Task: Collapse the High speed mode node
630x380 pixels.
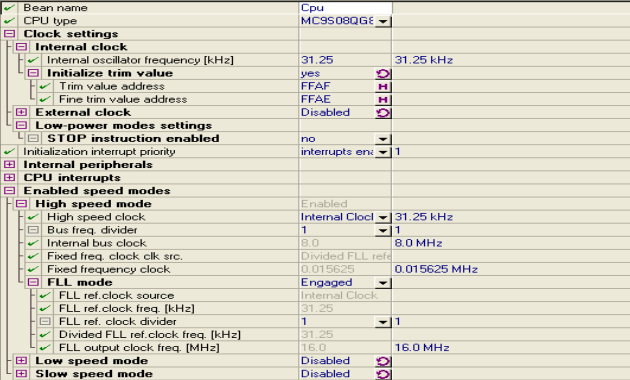Action: [21, 204]
